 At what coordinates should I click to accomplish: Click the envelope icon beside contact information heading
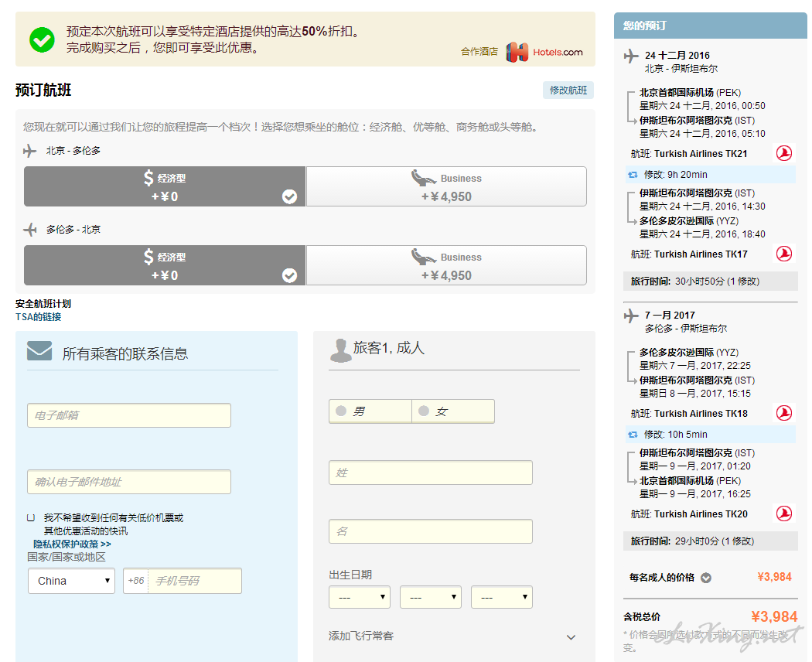point(39,350)
